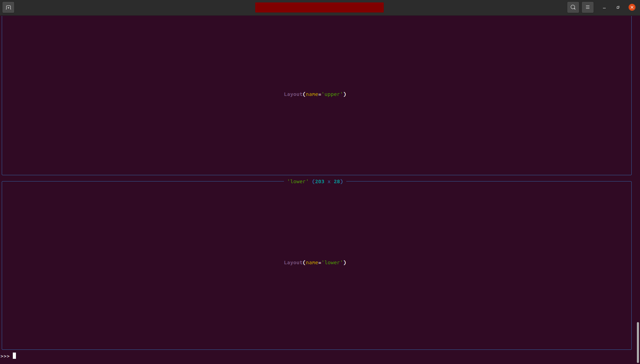Close the terminal window
The image size is (640, 364).
pyautogui.click(x=632, y=7)
